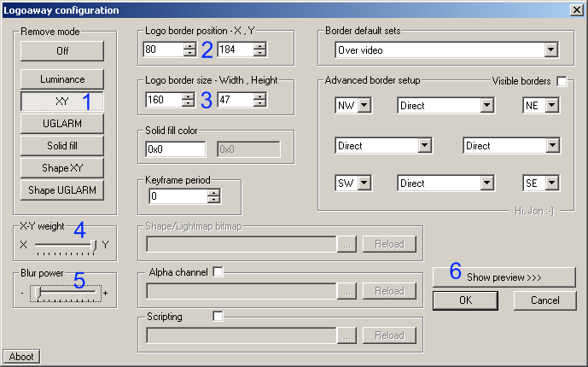This screenshot has height=367, width=588.
Task: Click the Cancel button
Action: click(x=544, y=300)
